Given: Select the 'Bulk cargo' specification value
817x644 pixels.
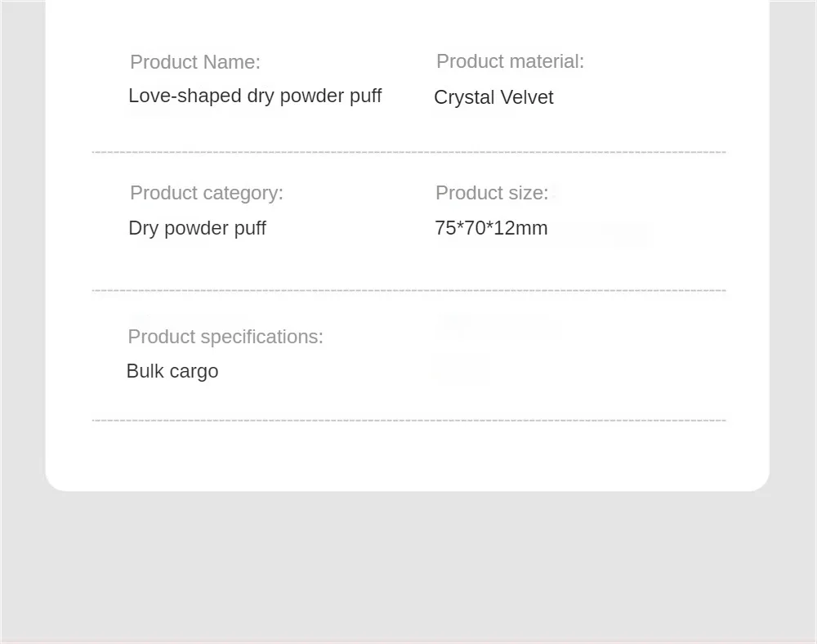Looking at the screenshot, I should 172,372.
